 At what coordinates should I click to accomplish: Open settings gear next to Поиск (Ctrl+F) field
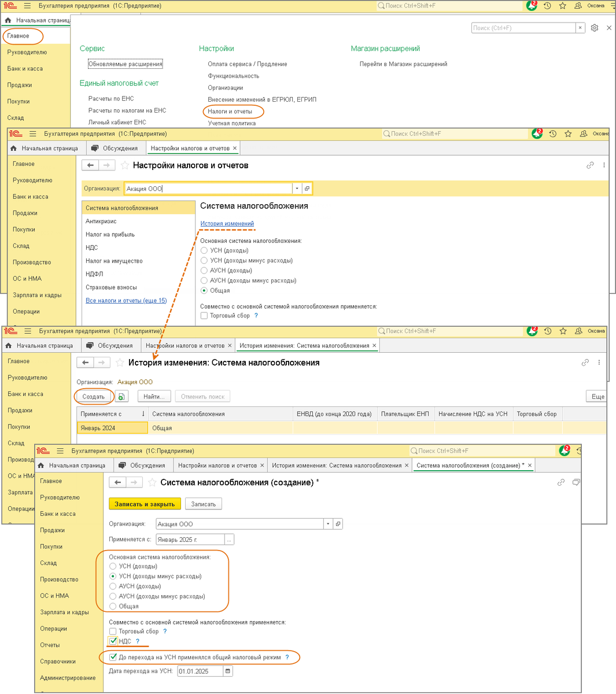(x=595, y=28)
